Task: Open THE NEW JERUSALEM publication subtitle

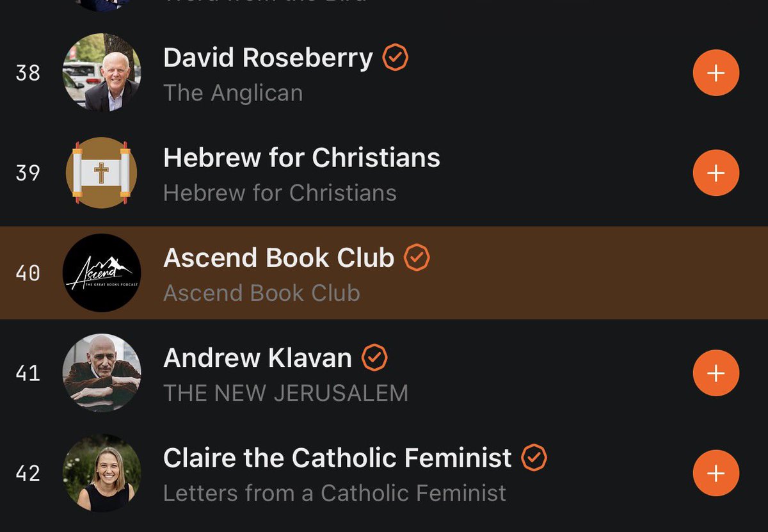Action: click(285, 392)
